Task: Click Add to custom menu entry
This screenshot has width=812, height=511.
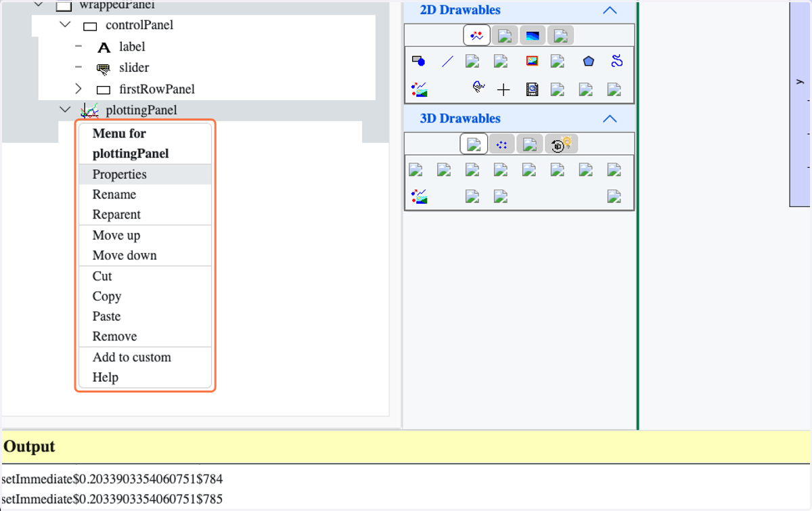Action: (x=145, y=357)
